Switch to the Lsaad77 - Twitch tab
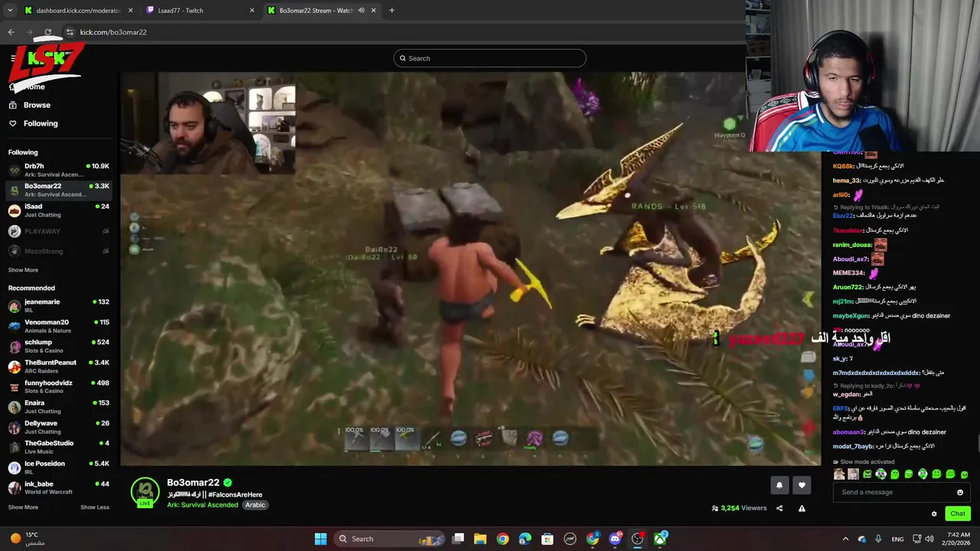The width and height of the screenshot is (980, 551). tap(201, 11)
